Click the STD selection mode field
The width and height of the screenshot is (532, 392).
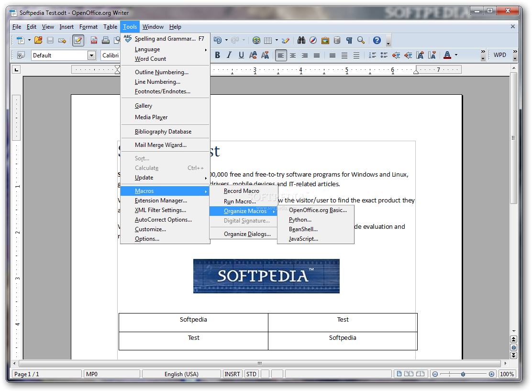(252, 374)
